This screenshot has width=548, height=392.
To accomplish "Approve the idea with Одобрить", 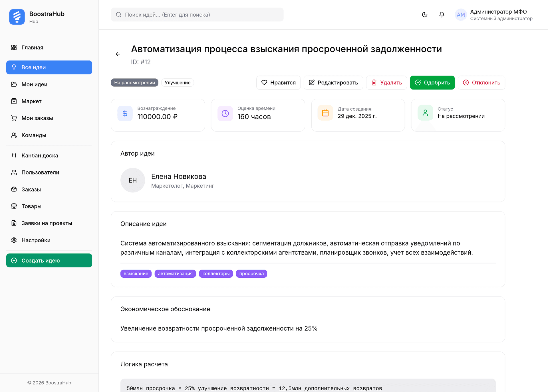I will pyautogui.click(x=432, y=82).
